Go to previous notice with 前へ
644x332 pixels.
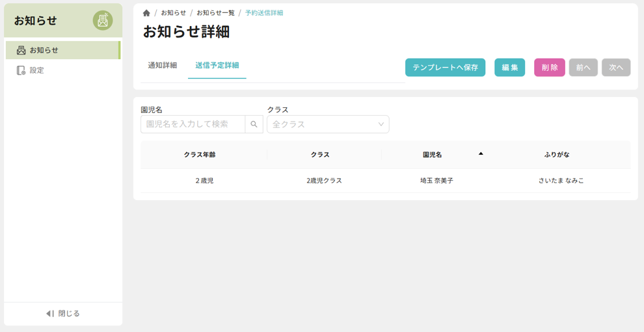point(583,68)
